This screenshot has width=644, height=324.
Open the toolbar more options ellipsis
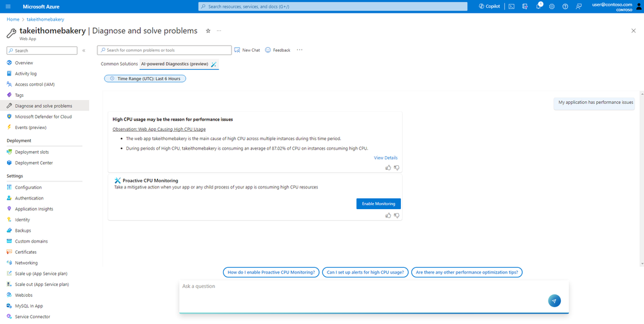click(299, 50)
